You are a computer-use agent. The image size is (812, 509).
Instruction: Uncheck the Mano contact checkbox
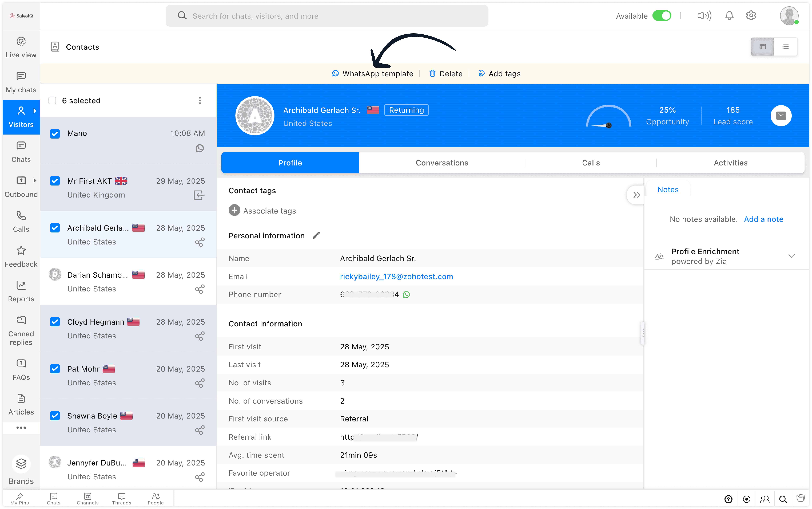55,134
